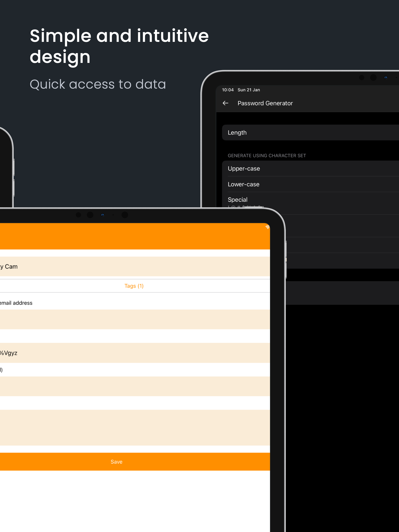Click the large notes field above Save
Viewport: 399px width, 532px height.
(135, 428)
